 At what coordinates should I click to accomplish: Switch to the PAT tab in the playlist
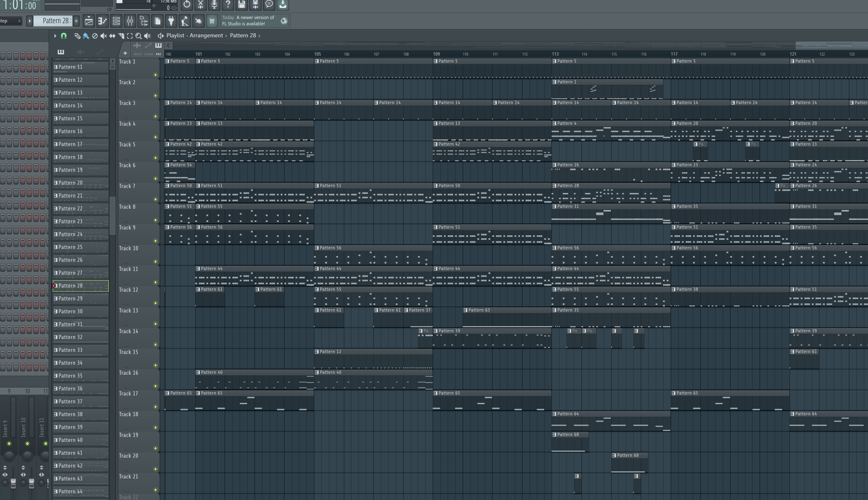(x=158, y=49)
